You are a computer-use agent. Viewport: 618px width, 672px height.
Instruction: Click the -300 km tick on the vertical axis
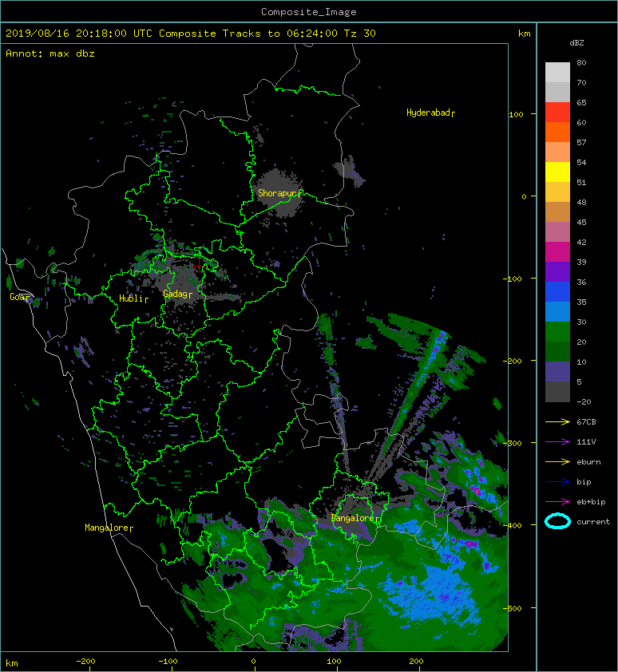tap(512, 443)
